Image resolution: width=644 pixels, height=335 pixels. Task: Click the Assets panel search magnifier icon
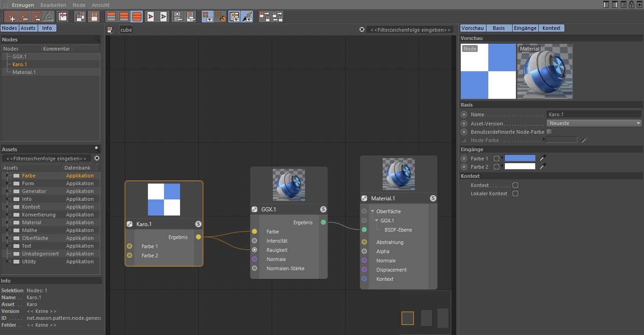coord(97,149)
